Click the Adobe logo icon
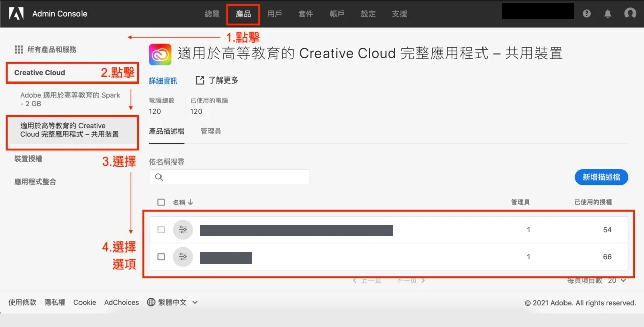 click(x=16, y=14)
